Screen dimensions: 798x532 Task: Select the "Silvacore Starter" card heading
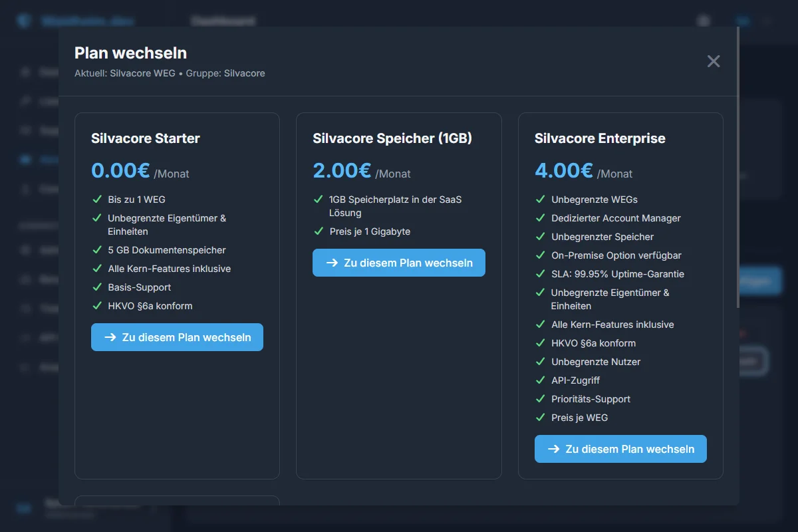click(x=146, y=138)
